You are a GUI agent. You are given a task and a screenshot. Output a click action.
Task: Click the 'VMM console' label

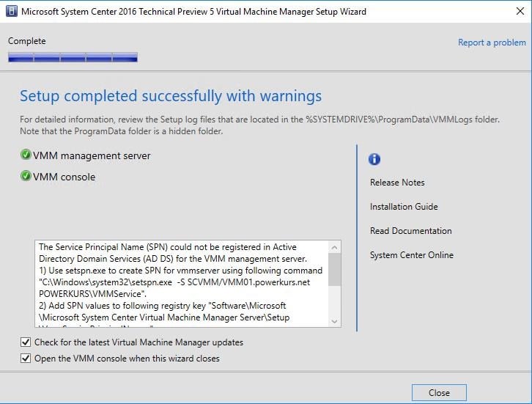click(x=64, y=177)
